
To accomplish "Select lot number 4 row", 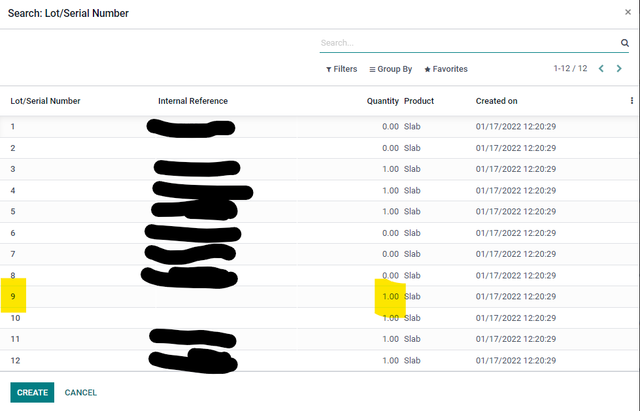I will pyautogui.click(x=320, y=190).
